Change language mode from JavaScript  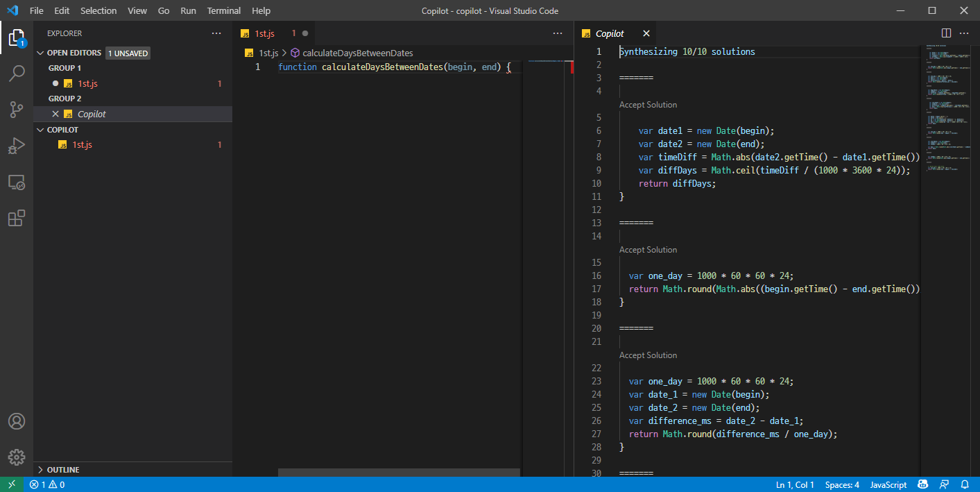[x=888, y=484]
